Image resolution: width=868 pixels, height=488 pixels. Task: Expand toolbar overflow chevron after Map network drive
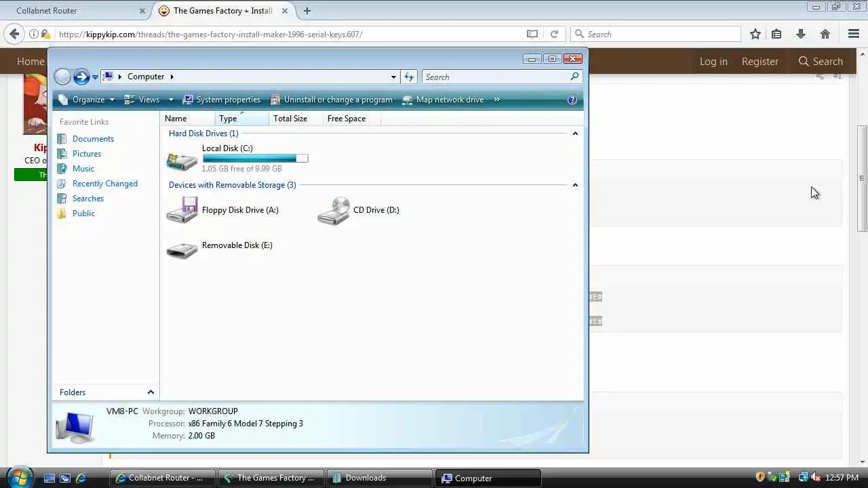pos(496,100)
